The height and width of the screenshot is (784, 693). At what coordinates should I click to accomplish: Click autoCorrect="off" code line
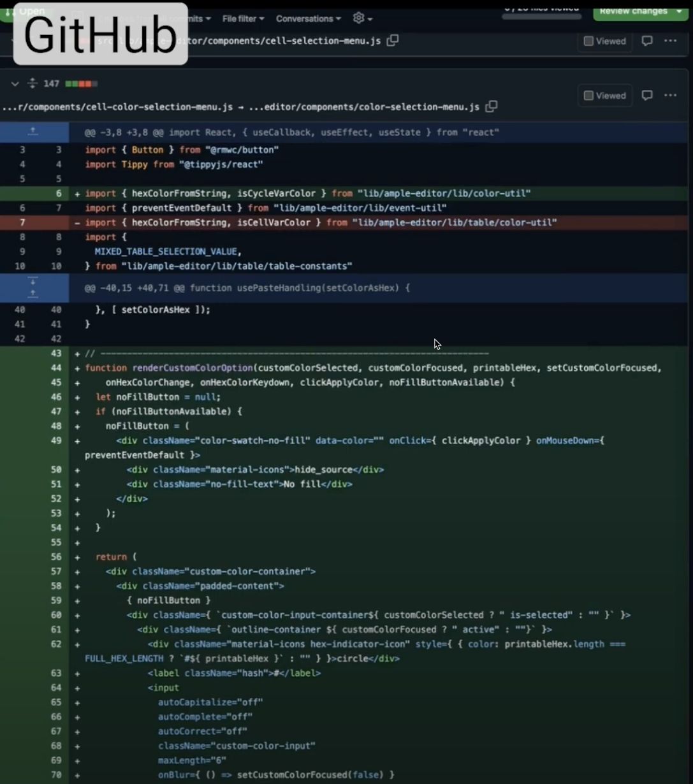(x=203, y=732)
